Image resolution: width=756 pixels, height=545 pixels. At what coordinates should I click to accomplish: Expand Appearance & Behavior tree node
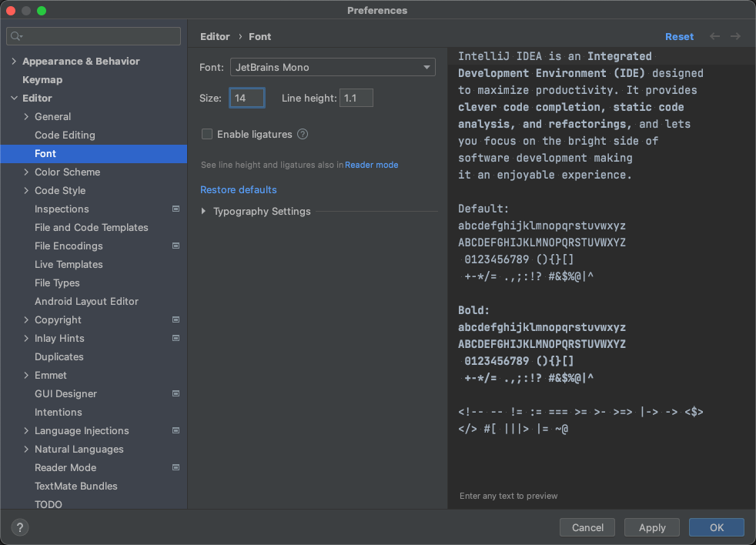14,62
